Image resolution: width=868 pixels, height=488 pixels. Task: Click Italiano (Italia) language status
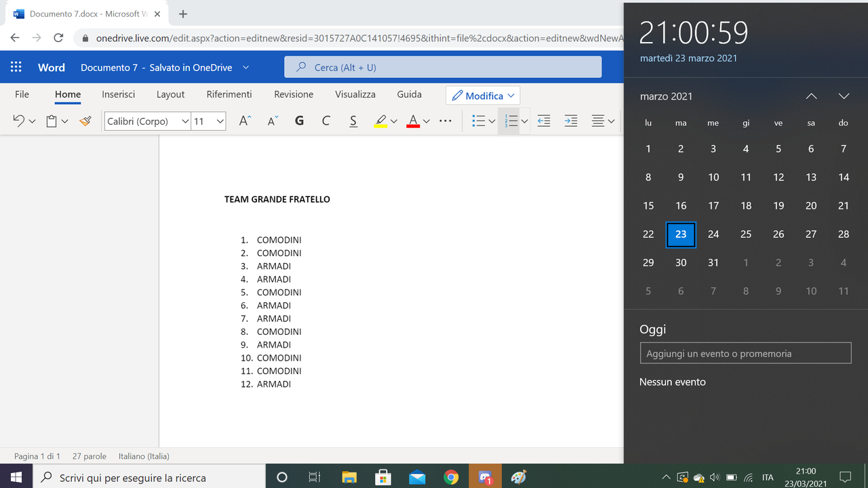(x=144, y=456)
